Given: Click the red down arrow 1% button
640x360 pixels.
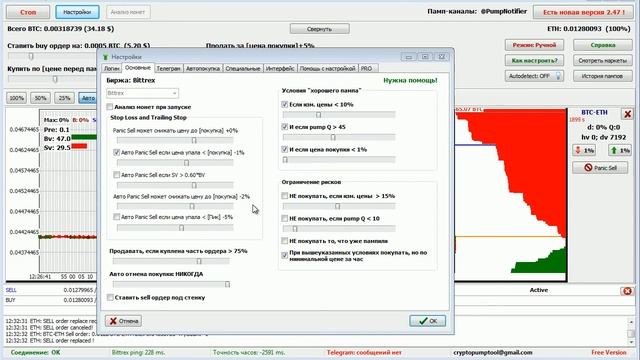Looking at the screenshot, I should tap(584, 151).
